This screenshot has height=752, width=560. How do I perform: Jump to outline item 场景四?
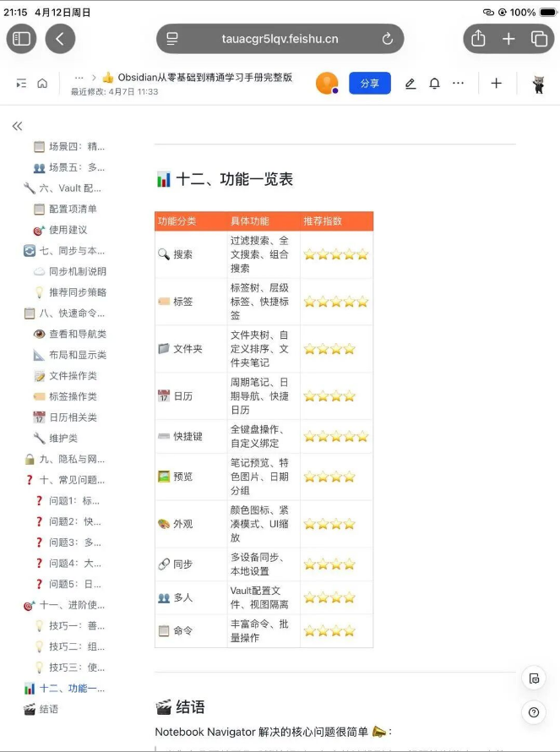(69, 146)
